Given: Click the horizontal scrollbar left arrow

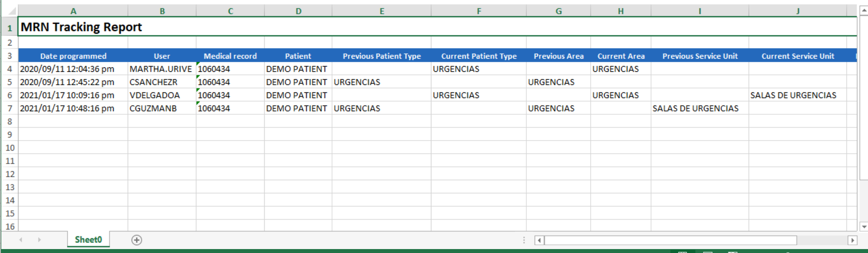Looking at the screenshot, I should coord(539,240).
